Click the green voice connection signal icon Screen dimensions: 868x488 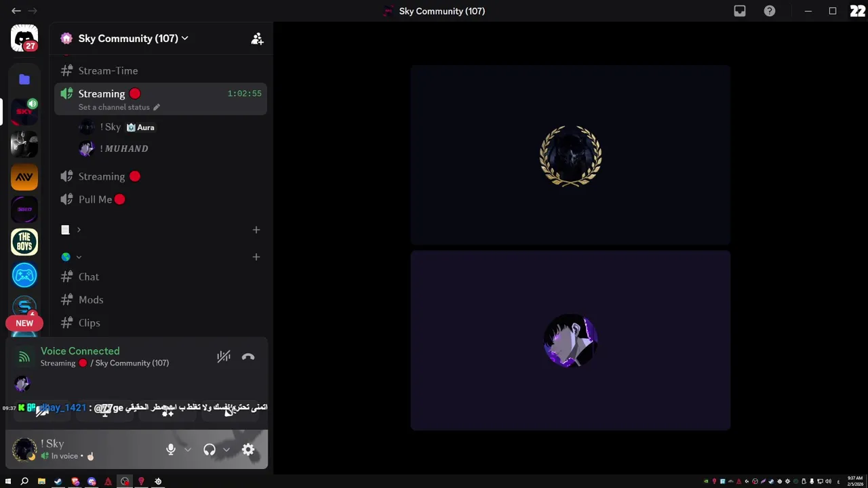(24, 357)
